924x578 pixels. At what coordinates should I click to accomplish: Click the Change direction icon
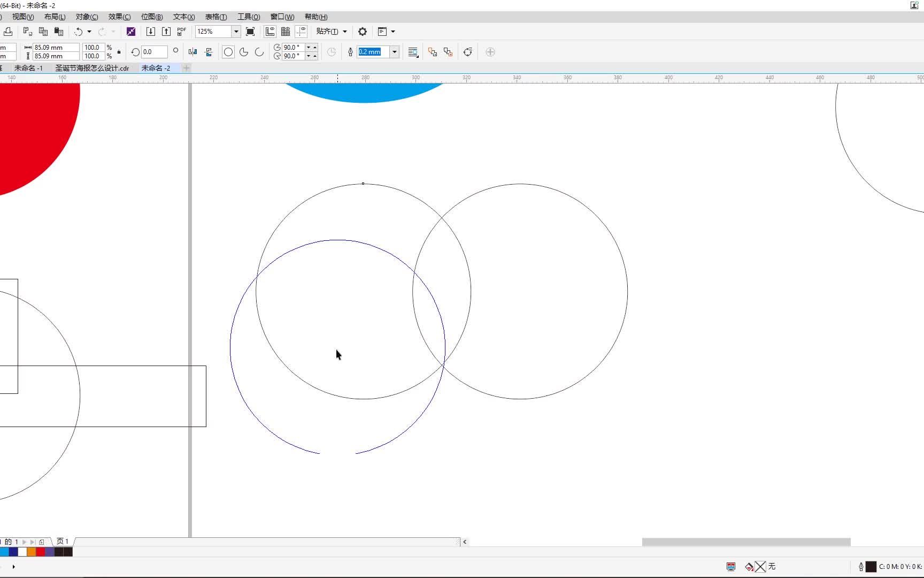(332, 52)
